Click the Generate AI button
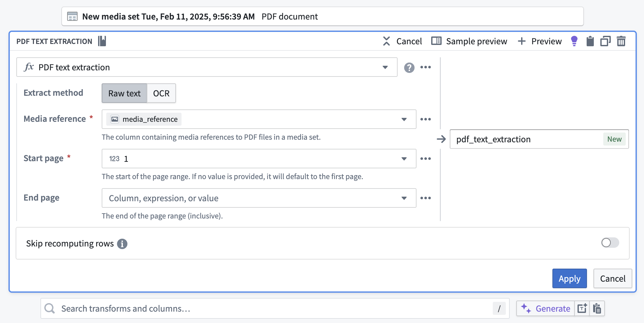Image resolution: width=644 pixels, height=323 pixels. (546, 308)
